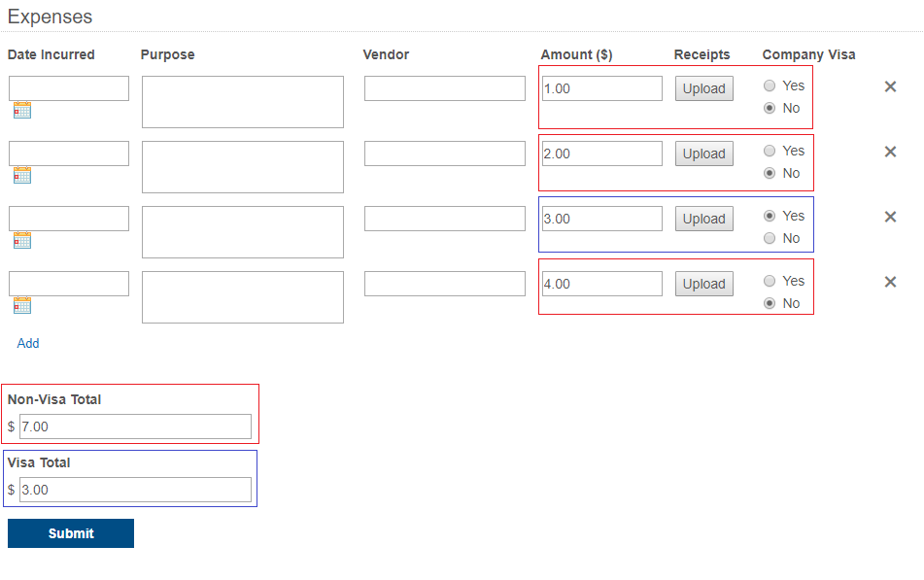Click the Non-Visa Total field
924x580 pixels.
pyautogui.click(x=135, y=426)
